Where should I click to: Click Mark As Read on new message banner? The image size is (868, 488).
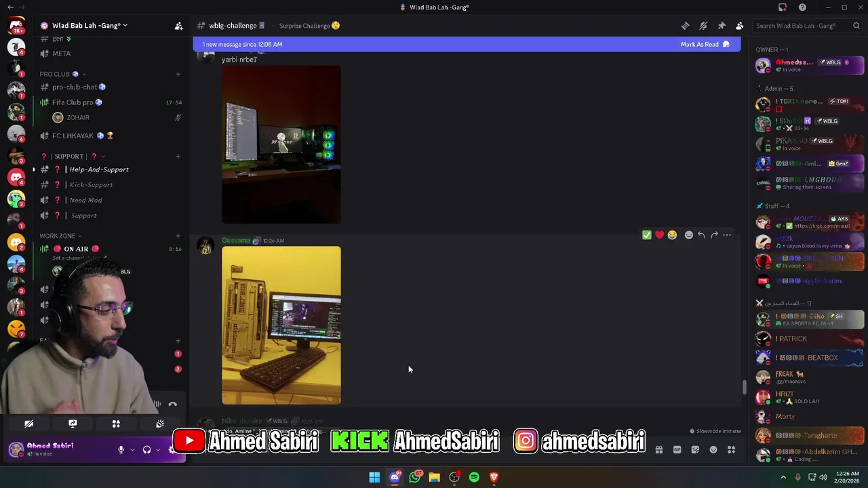(705, 44)
